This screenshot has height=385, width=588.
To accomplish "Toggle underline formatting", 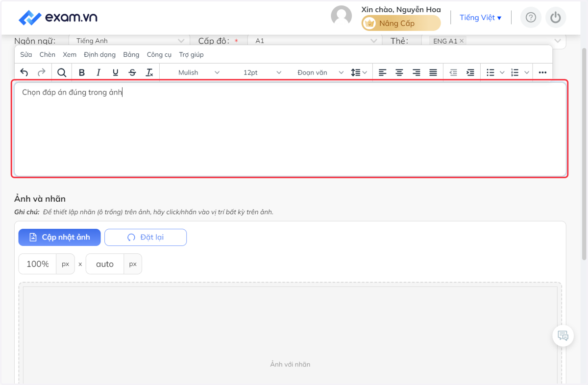I will coord(116,72).
